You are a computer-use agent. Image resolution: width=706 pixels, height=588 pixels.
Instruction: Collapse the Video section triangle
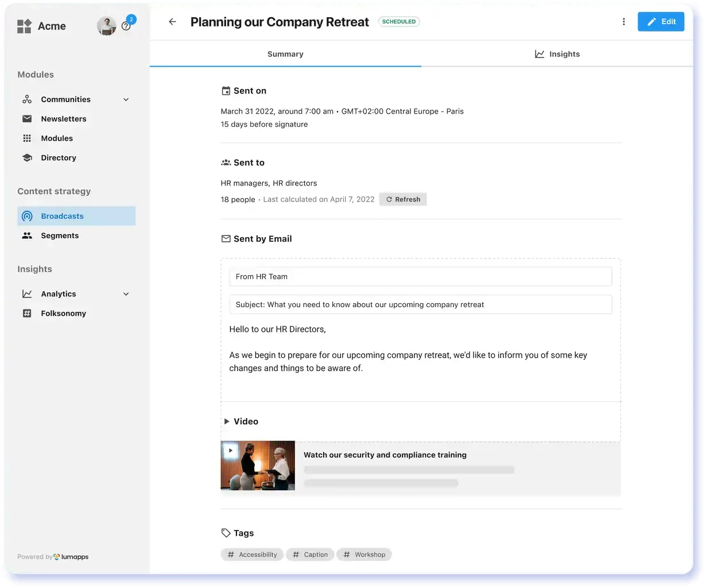[227, 421]
